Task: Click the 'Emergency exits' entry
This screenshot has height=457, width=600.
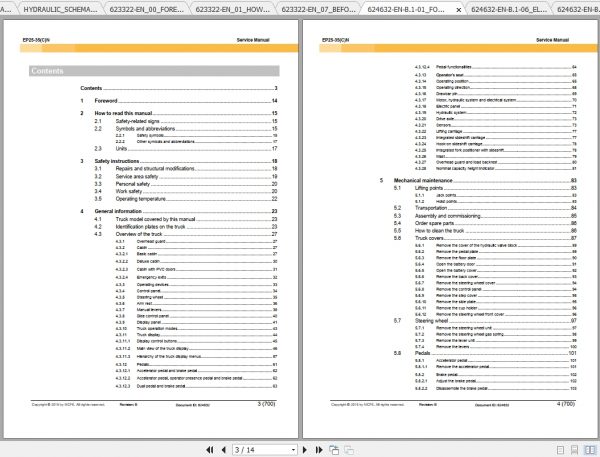Action: [152, 277]
